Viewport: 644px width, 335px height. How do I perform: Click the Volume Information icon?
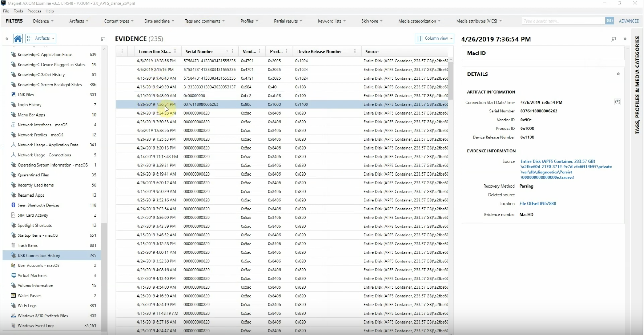pos(13,286)
